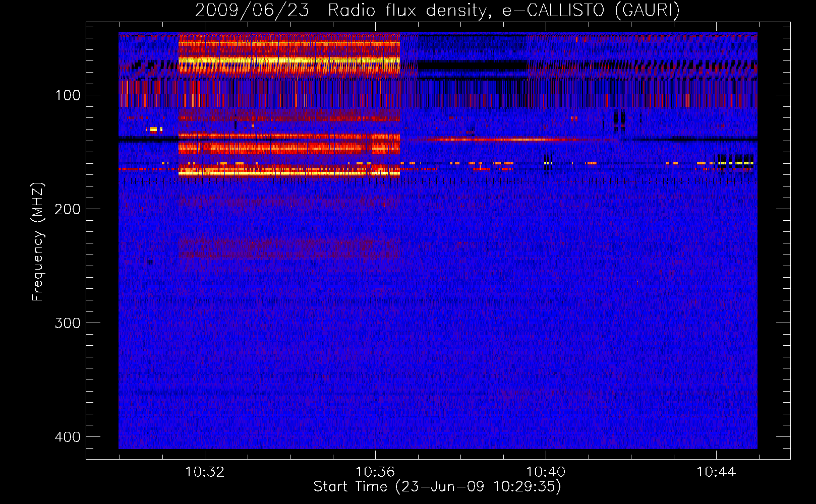Click the 300 frequency tick label
Screen dimensions: 816x504
point(68,323)
